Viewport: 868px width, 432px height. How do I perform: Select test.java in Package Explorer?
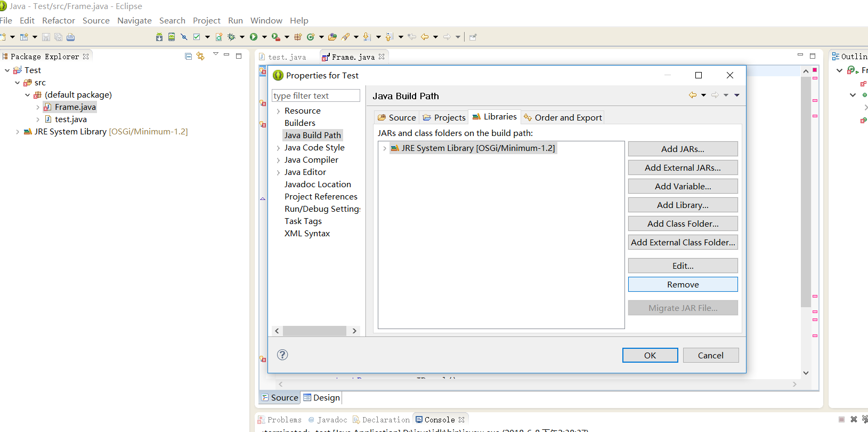(70, 119)
